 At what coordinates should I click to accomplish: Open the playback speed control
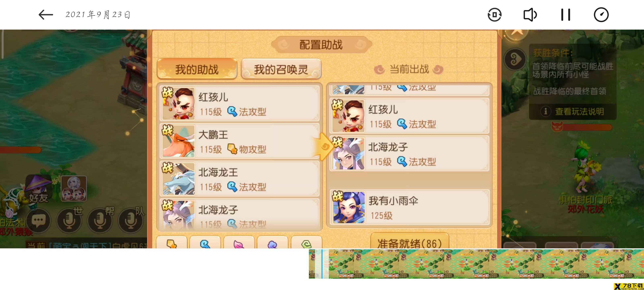[601, 14]
